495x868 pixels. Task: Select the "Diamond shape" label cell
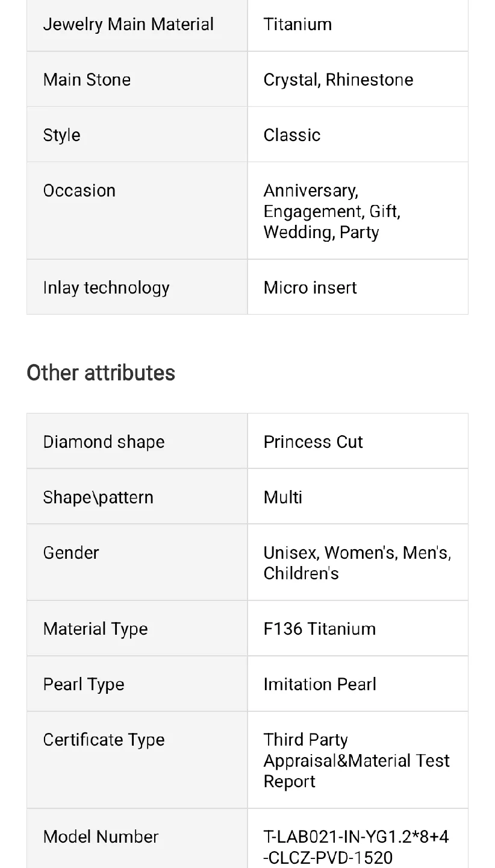pos(104,442)
